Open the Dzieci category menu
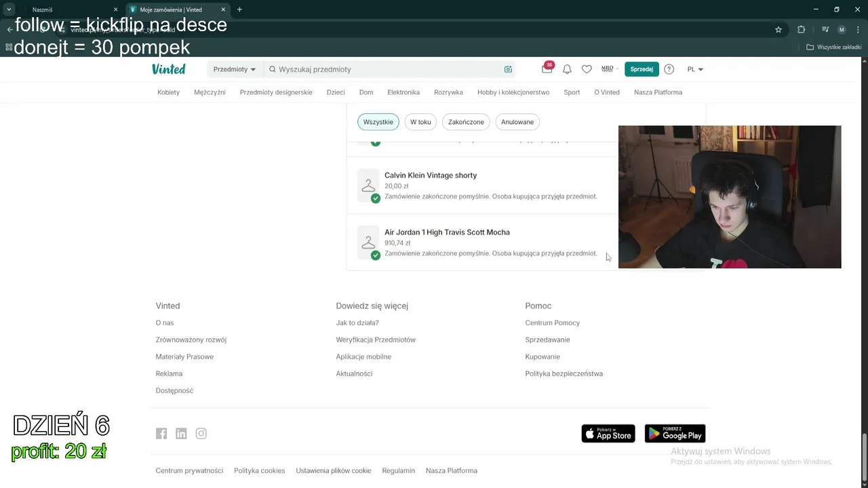Viewport: 868px width, 488px height. tap(336, 92)
